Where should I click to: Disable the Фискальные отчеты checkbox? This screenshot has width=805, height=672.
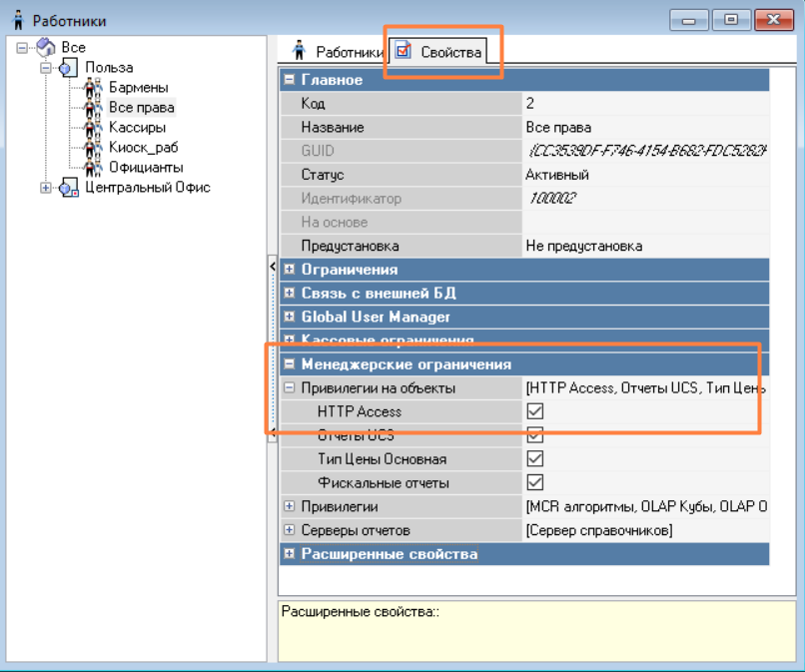point(535,483)
